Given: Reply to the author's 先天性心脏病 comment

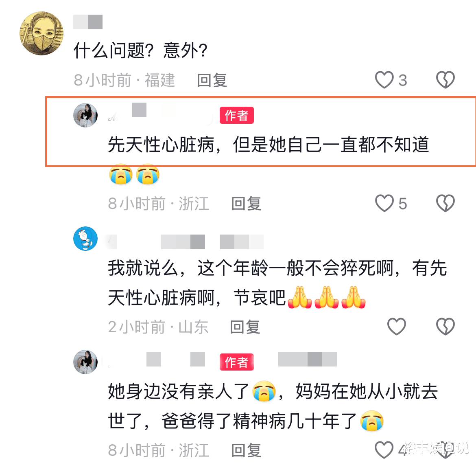Looking at the screenshot, I should [246, 204].
